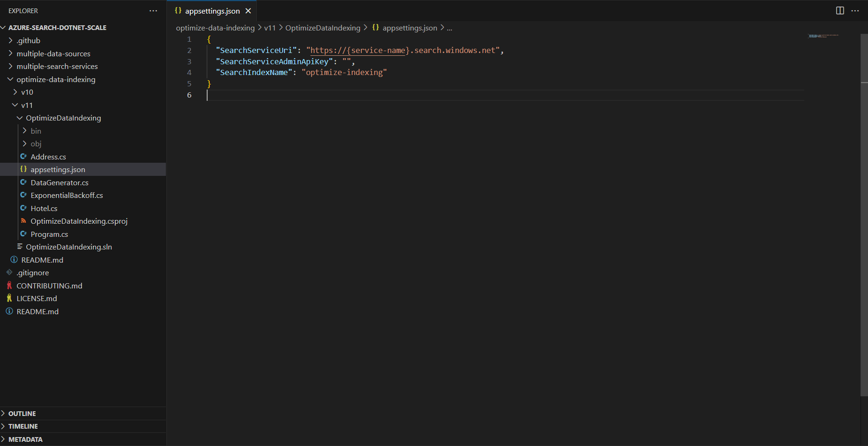Click the JSON braces icon beside appsettings.json
The width and height of the screenshot is (868, 446).
[x=24, y=169]
